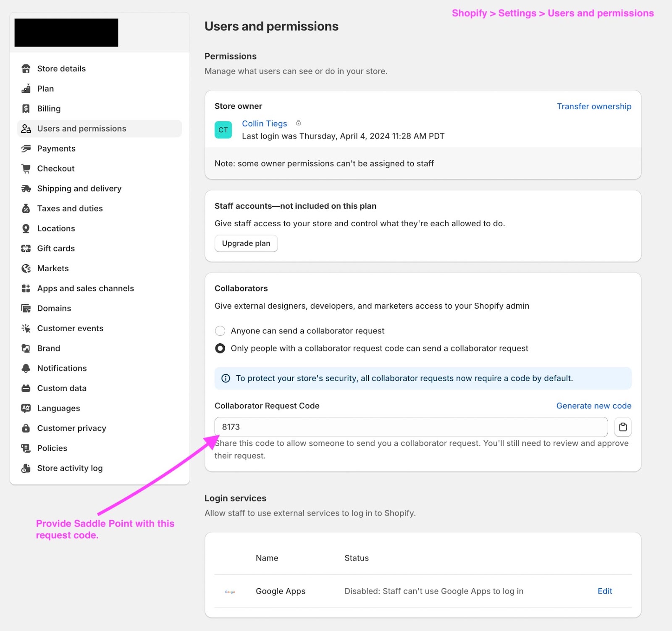Screen dimensions: 672x631
Task: Select 'Anyone can send a collaborator request'
Action: (x=220, y=331)
